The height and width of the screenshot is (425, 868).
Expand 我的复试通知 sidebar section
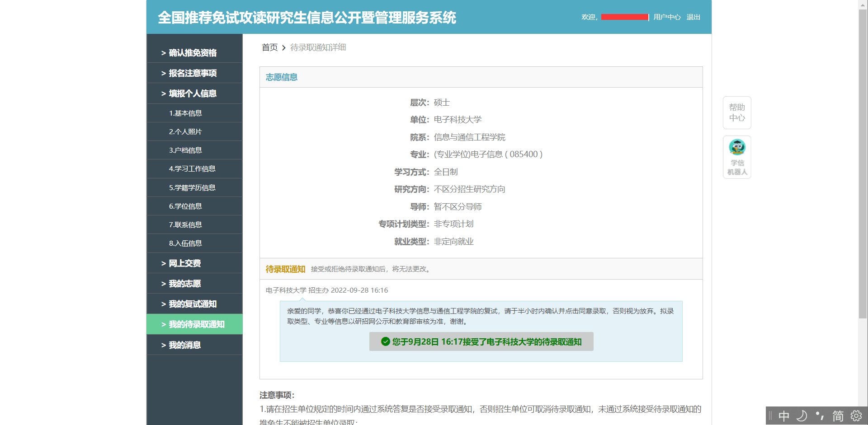pyautogui.click(x=194, y=304)
